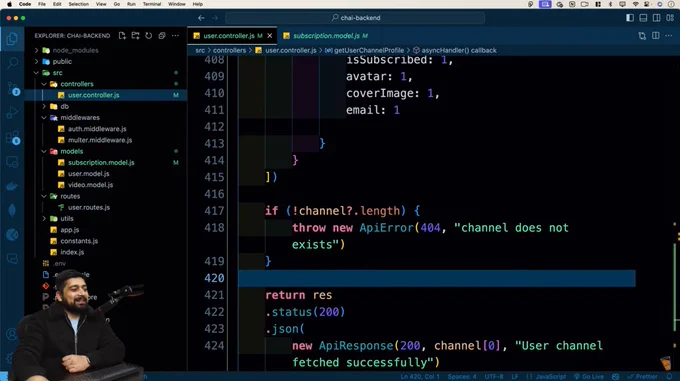Collapse the routes folder
This screenshot has height=381, width=680.
click(x=44, y=196)
